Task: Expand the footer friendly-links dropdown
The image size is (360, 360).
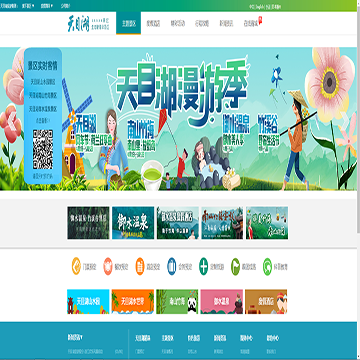Action: (75, 338)
